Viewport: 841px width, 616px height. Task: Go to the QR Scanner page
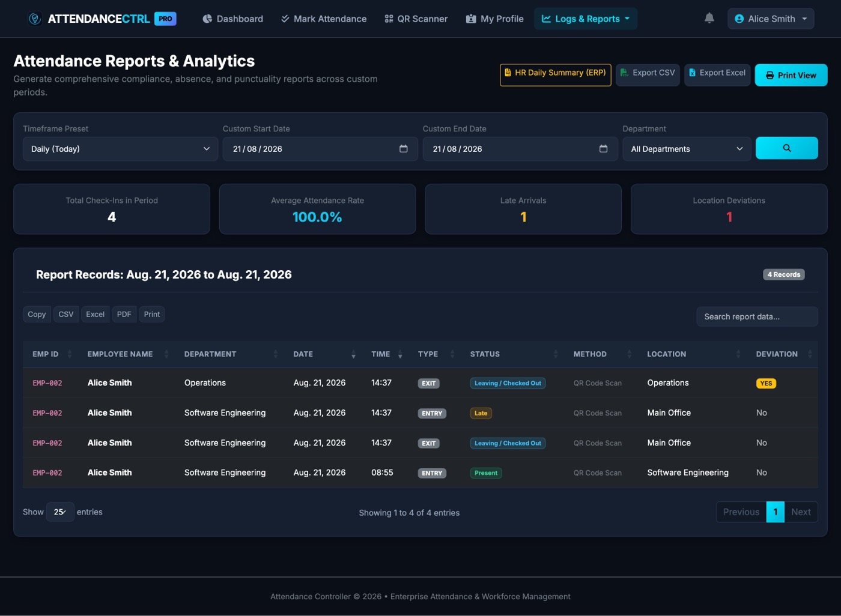click(416, 19)
